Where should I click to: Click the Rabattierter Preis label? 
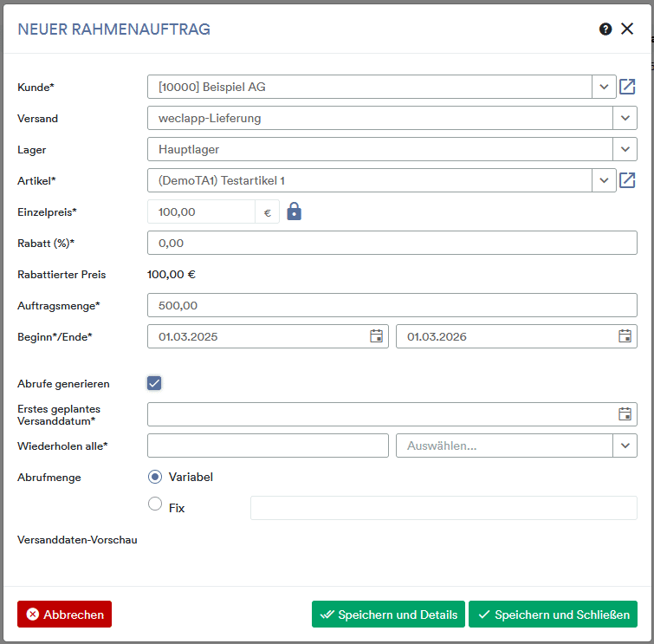[x=62, y=275]
